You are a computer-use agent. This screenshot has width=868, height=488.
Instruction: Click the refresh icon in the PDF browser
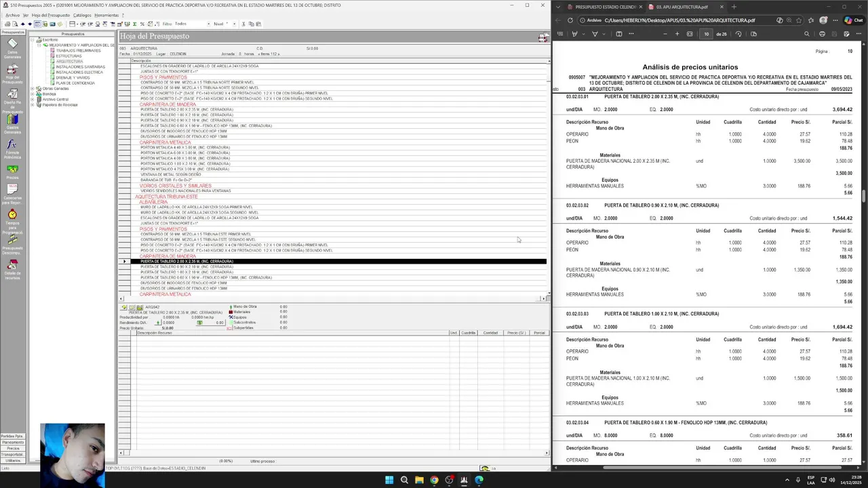point(570,20)
